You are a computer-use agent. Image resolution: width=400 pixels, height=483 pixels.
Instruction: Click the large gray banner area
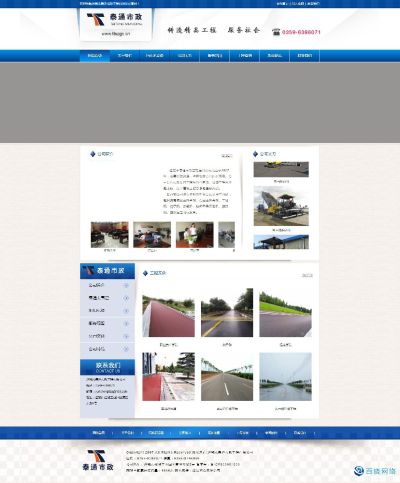click(x=200, y=103)
